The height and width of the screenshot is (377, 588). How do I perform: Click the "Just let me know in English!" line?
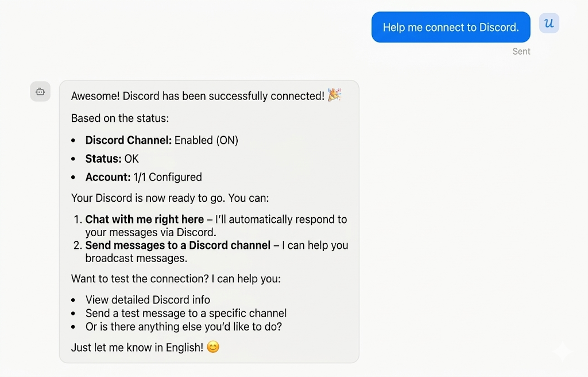coord(137,348)
